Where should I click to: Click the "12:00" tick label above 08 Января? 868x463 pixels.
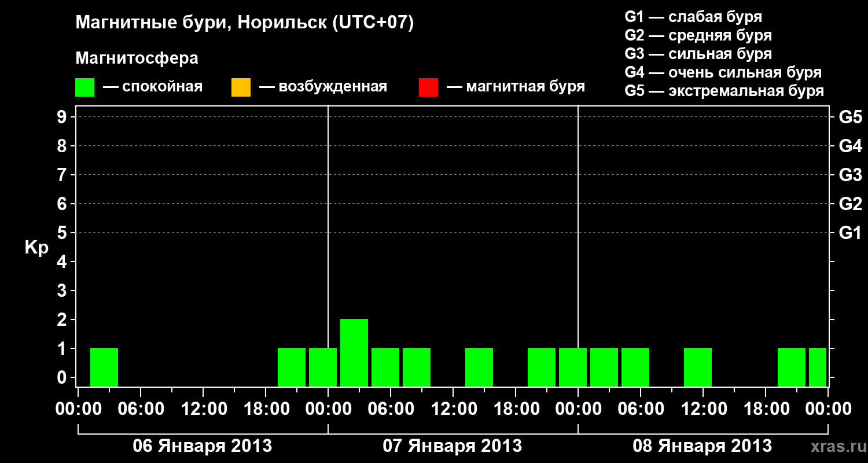point(703,409)
